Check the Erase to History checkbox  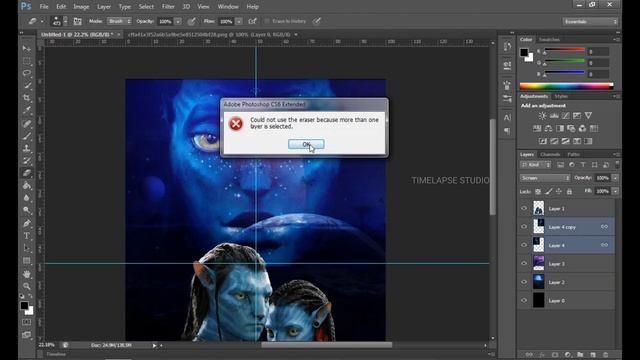pos(267,21)
